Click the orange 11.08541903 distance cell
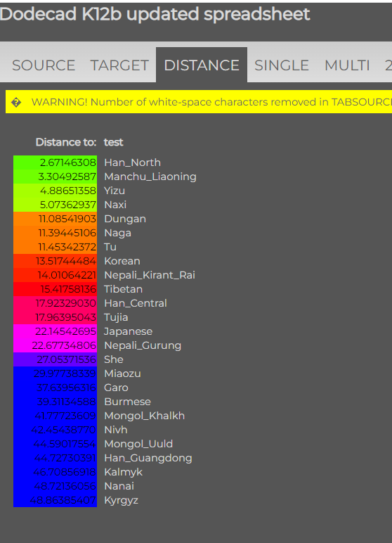The height and width of the screenshot is (543, 392). pyautogui.click(x=55, y=219)
